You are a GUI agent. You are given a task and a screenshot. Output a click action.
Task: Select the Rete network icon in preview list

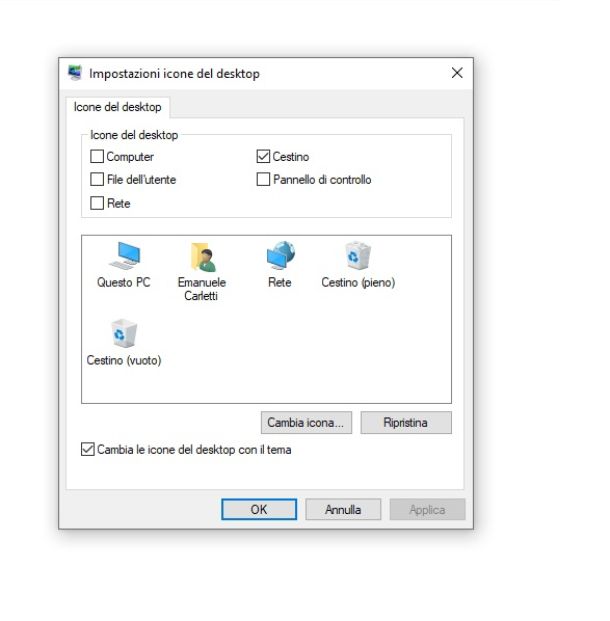281,254
